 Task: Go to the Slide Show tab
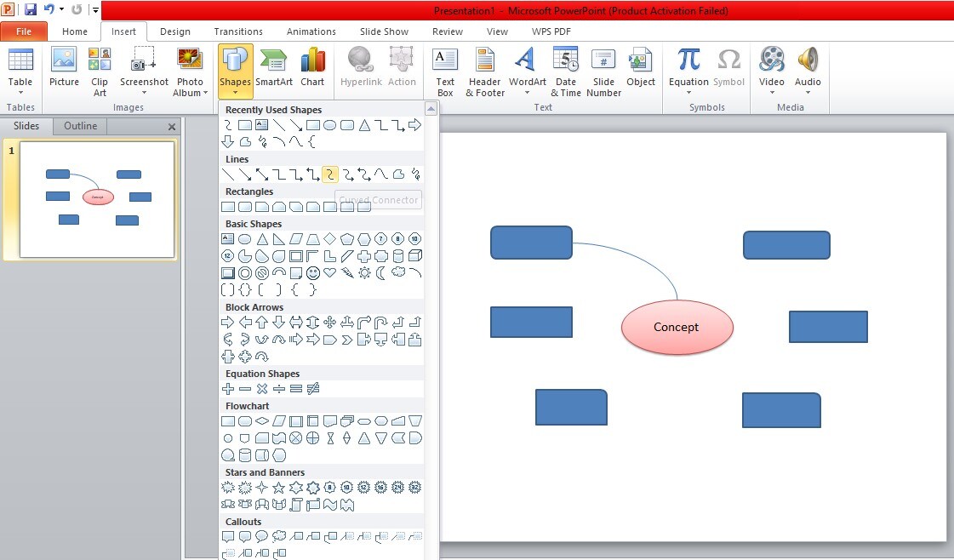(384, 31)
